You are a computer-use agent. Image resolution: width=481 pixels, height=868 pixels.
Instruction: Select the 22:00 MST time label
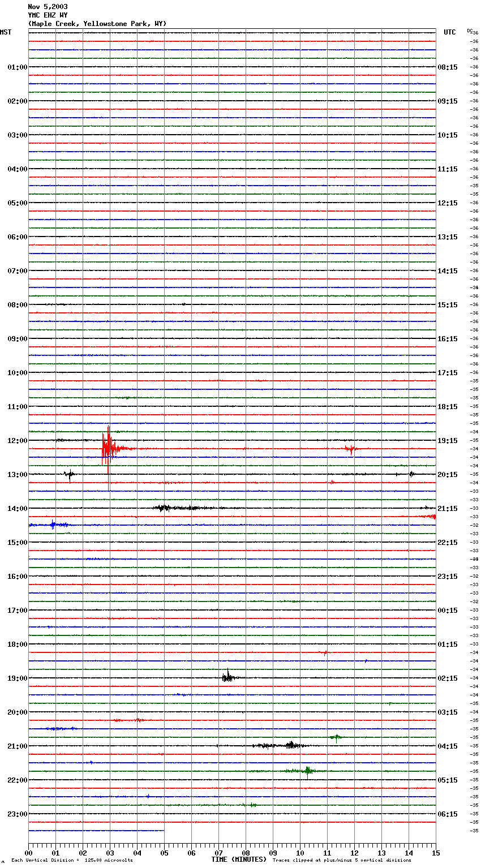18,780
